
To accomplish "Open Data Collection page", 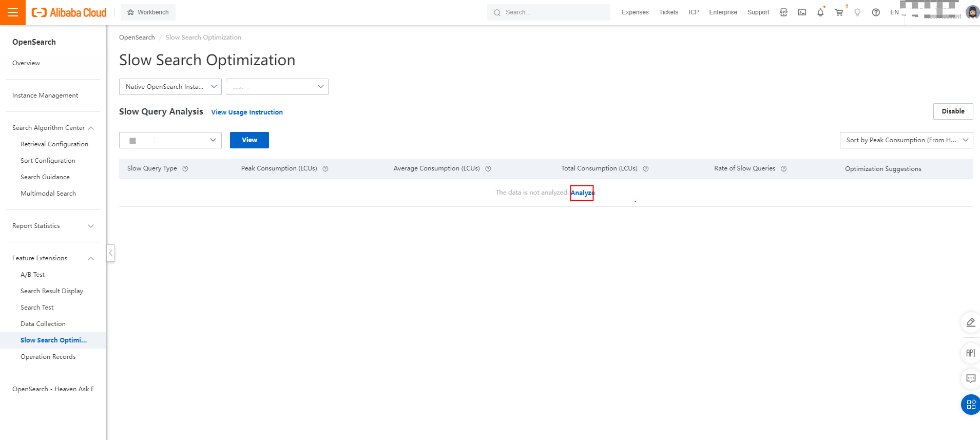I will coord(43,324).
